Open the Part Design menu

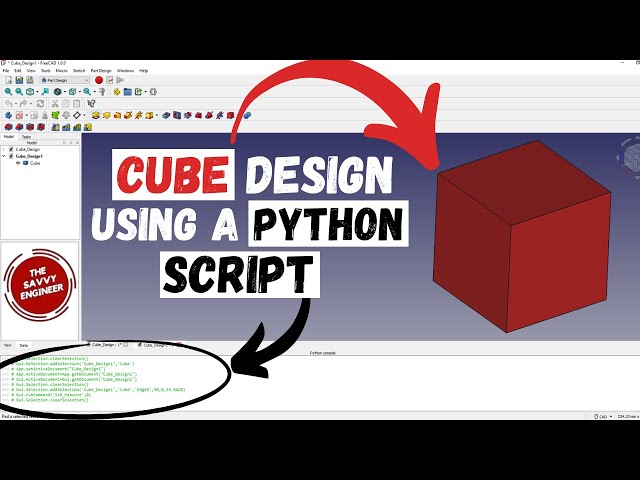click(x=100, y=71)
